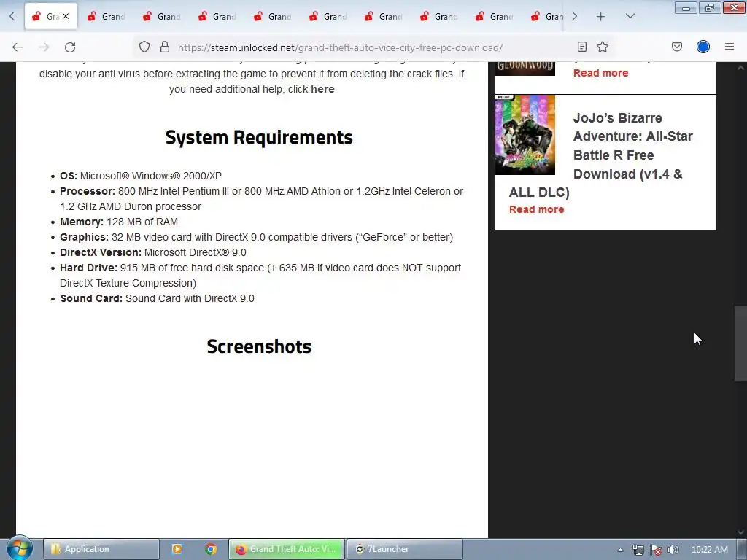Open tracking protection shield icon
The width and height of the screenshot is (747, 560).
(x=144, y=47)
